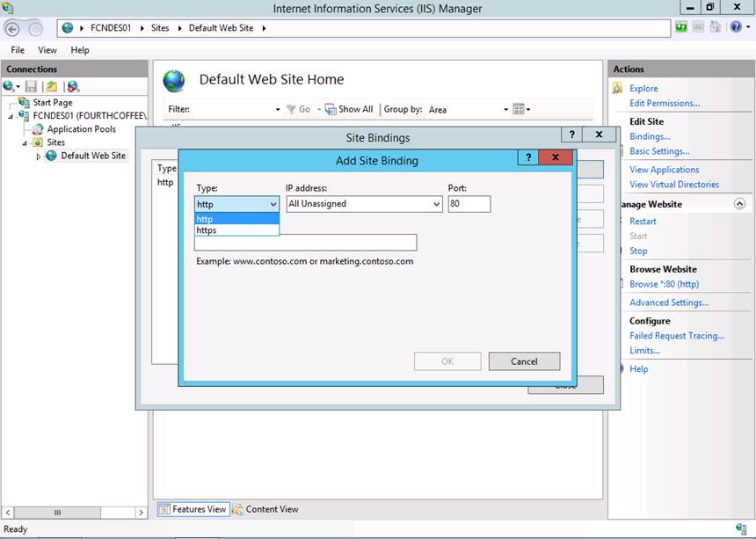The image size is (756, 539).
Task: Open the File menu
Action: (18, 50)
